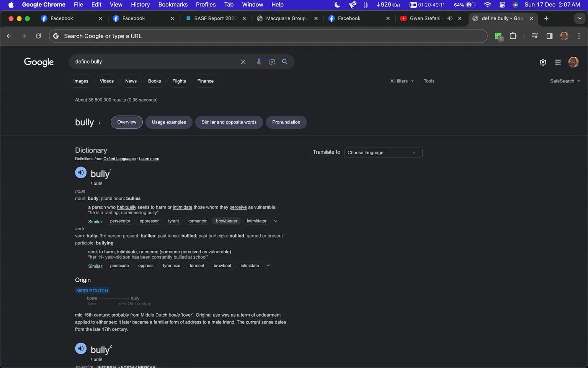Open the History menu
Image resolution: width=588 pixels, height=368 pixels.
pyautogui.click(x=140, y=5)
